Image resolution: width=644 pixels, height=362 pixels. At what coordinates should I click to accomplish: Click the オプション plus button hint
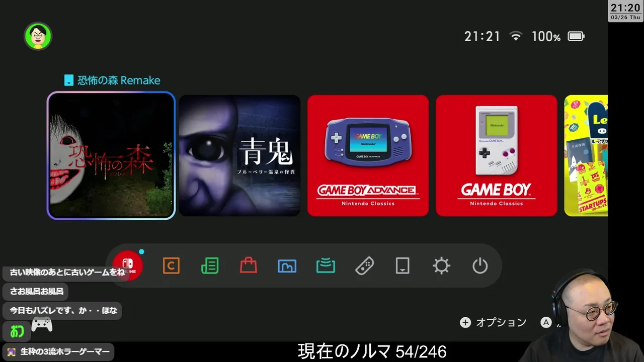pyautogui.click(x=493, y=323)
